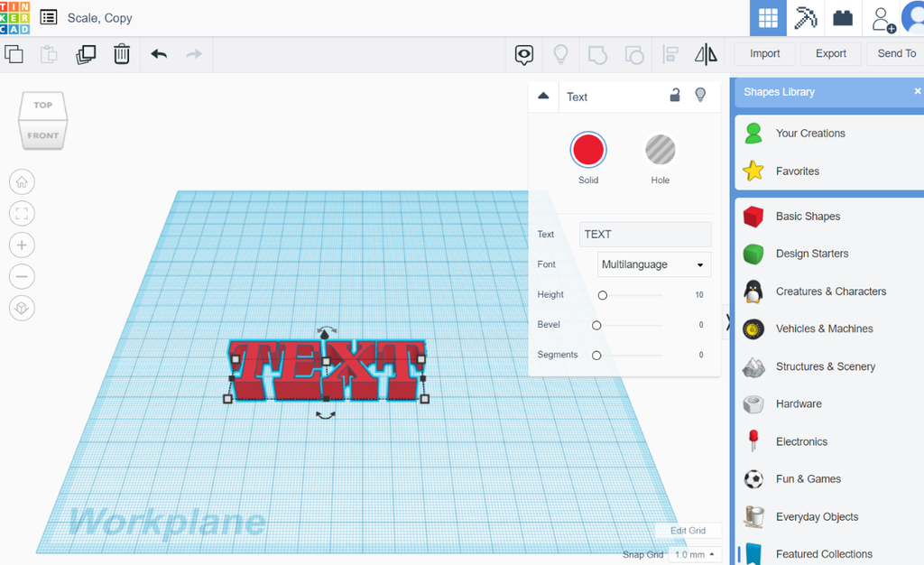Collapse the Text shape inspector panel
Screen dimensions: 924x565
[x=543, y=96]
